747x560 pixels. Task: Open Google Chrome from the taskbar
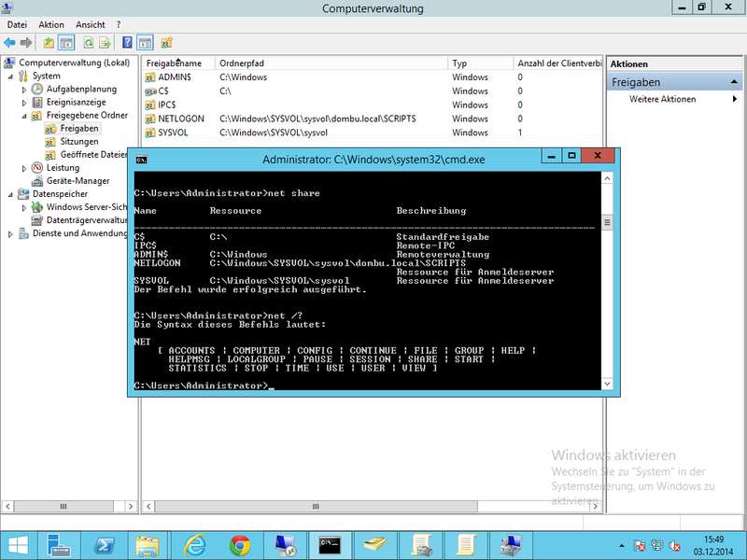point(239,544)
